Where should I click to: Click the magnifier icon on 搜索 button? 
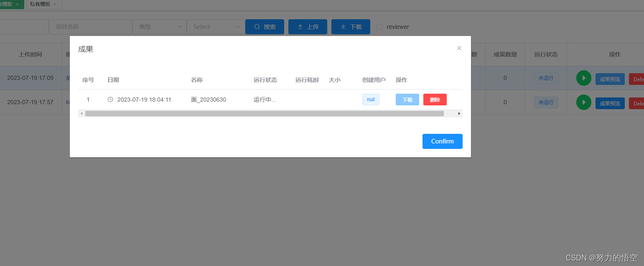click(x=257, y=27)
